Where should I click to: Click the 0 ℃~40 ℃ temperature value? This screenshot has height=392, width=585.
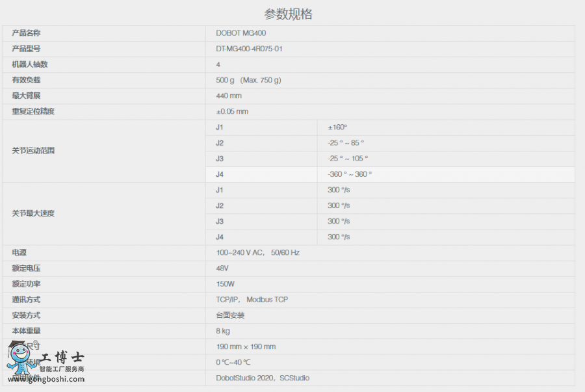(233, 362)
